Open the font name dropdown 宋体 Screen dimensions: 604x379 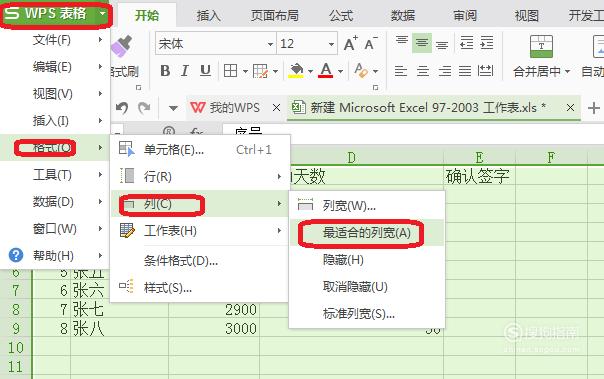[x=270, y=44]
